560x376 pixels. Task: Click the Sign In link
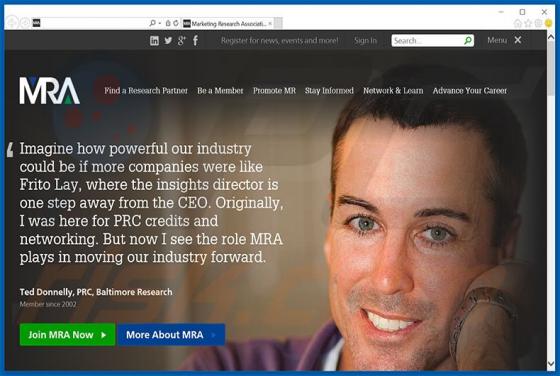(x=365, y=41)
